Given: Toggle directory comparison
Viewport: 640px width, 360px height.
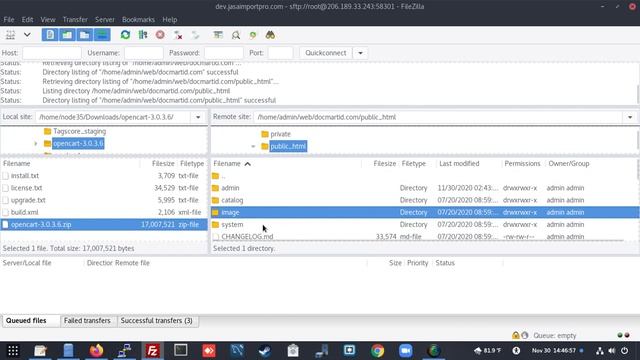Looking at the screenshot, I should point(236,35).
